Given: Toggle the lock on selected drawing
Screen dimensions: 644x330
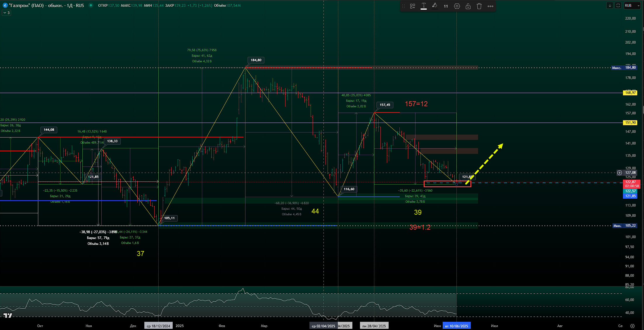Looking at the screenshot, I should (x=468, y=6).
